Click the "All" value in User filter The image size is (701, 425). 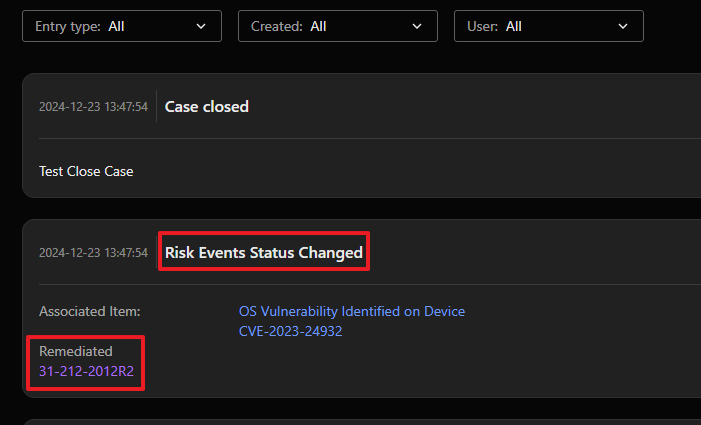[514, 26]
